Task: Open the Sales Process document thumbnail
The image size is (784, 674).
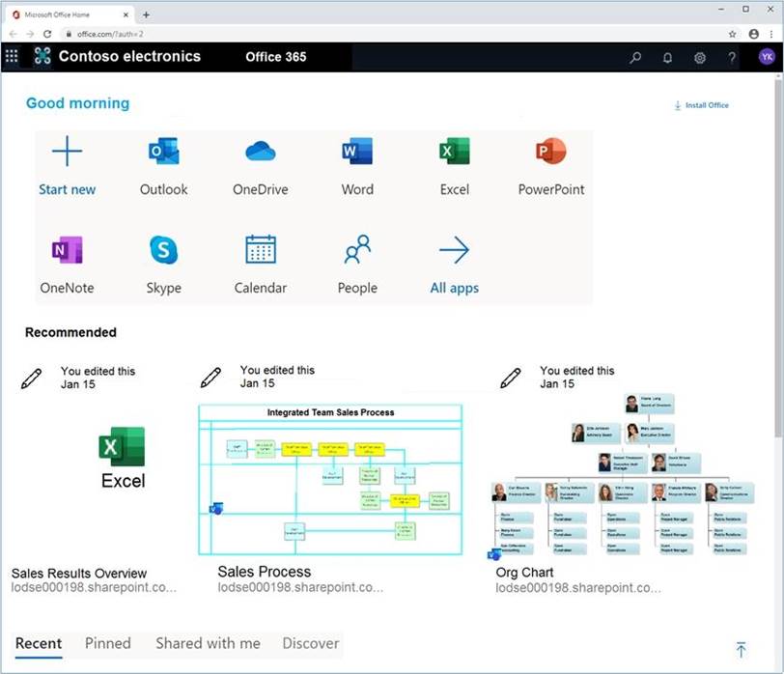Action: [x=330, y=480]
